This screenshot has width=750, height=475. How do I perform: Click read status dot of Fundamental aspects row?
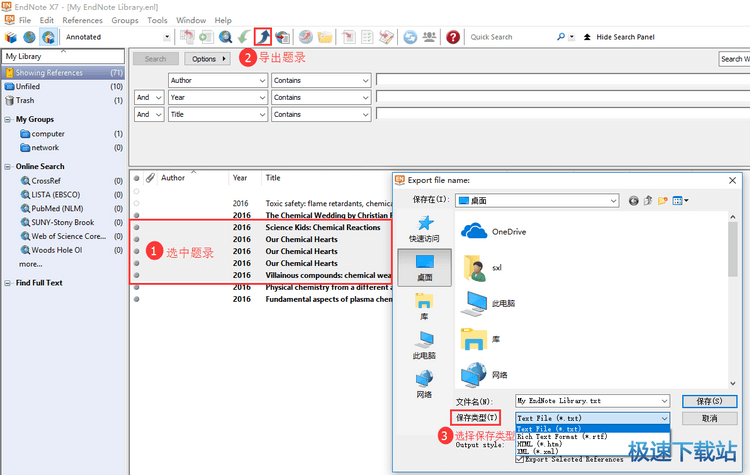(x=137, y=299)
